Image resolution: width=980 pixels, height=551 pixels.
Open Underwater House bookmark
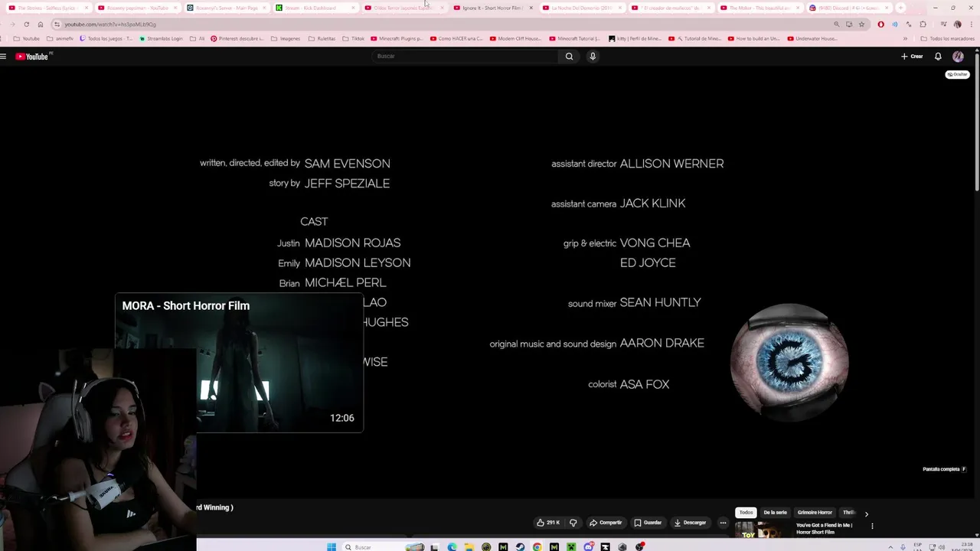coord(811,38)
